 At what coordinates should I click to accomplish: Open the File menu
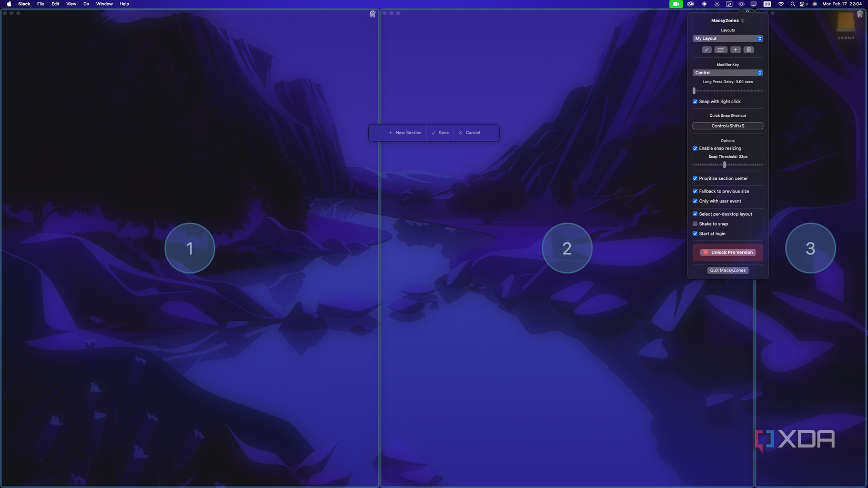41,4
